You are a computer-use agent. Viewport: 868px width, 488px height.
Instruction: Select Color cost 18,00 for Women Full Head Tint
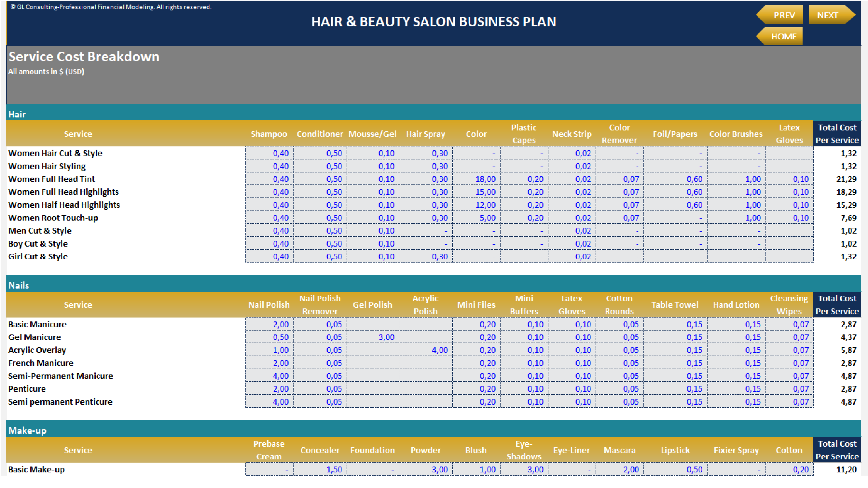tap(476, 179)
